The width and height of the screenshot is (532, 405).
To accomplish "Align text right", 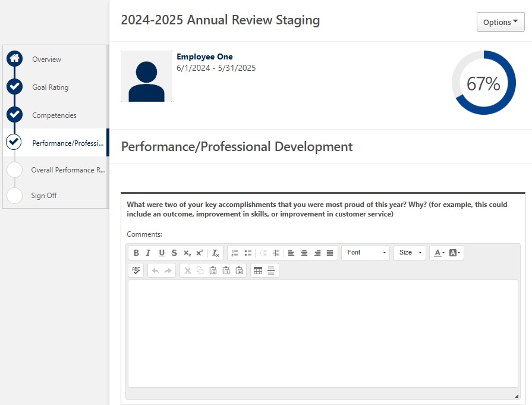I will (317, 253).
